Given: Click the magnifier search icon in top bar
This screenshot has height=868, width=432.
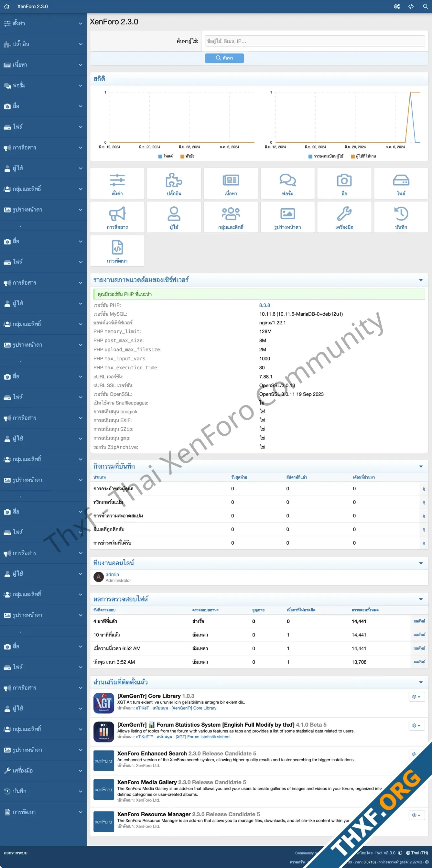Looking at the screenshot, I should [x=425, y=6].
